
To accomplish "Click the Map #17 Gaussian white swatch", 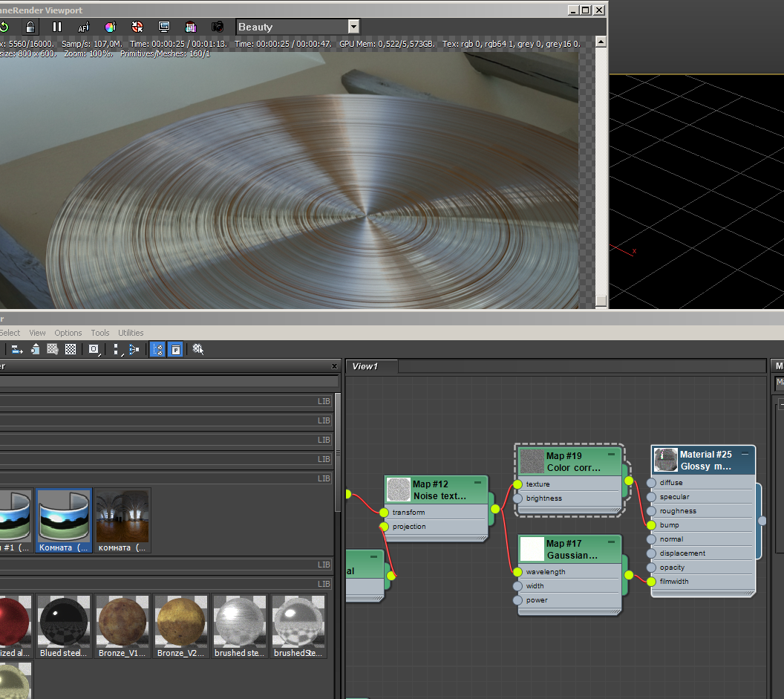I will coord(532,549).
